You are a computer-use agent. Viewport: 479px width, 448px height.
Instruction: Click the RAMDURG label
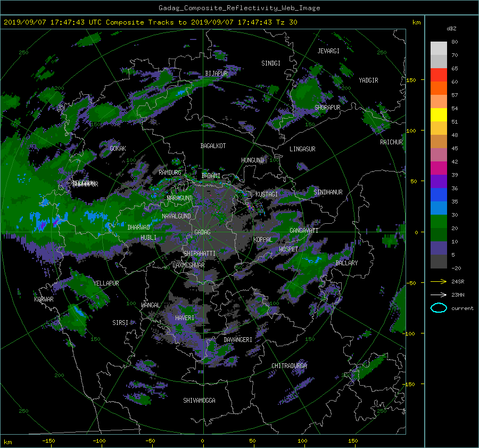coord(170,173)
